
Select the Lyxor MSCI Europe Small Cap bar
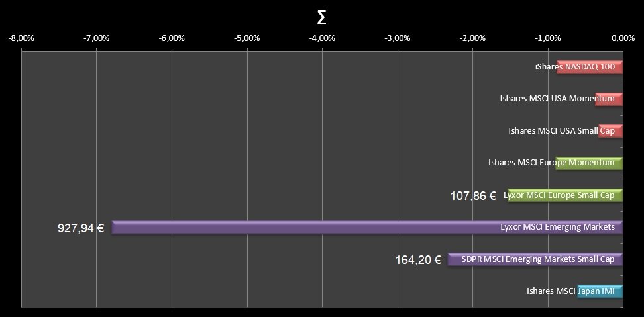(563, 195)
